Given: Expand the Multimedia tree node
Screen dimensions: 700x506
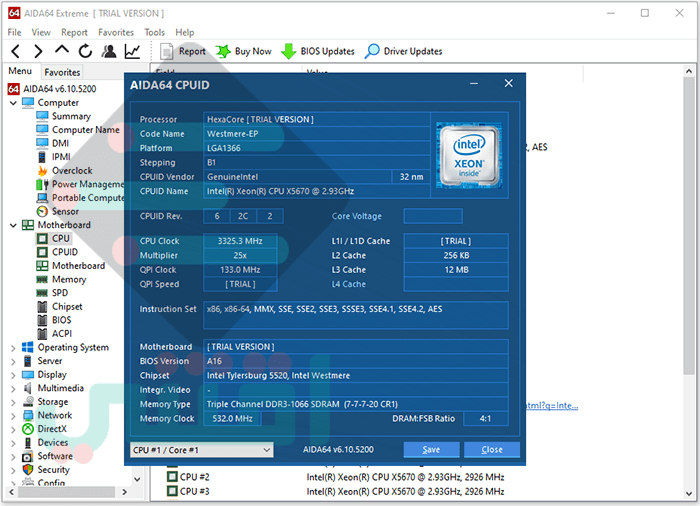Looking at the screenshot, I should tap(13, 388).
